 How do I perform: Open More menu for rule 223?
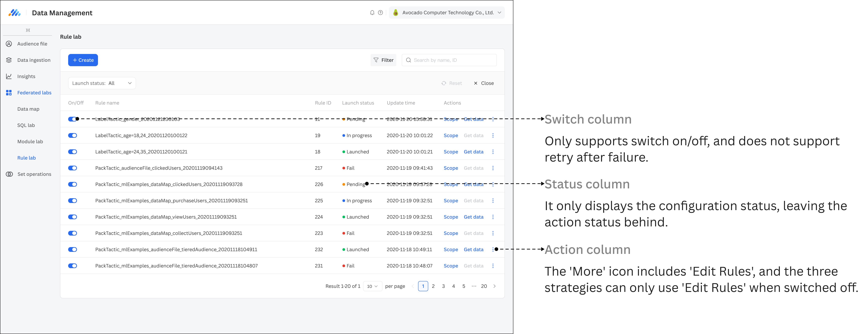pos(493,233)
